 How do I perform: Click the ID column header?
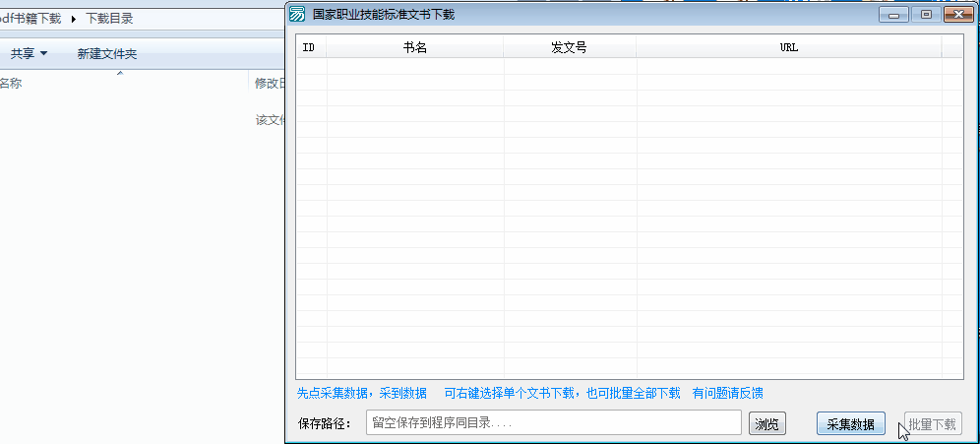tap(309, 47)
